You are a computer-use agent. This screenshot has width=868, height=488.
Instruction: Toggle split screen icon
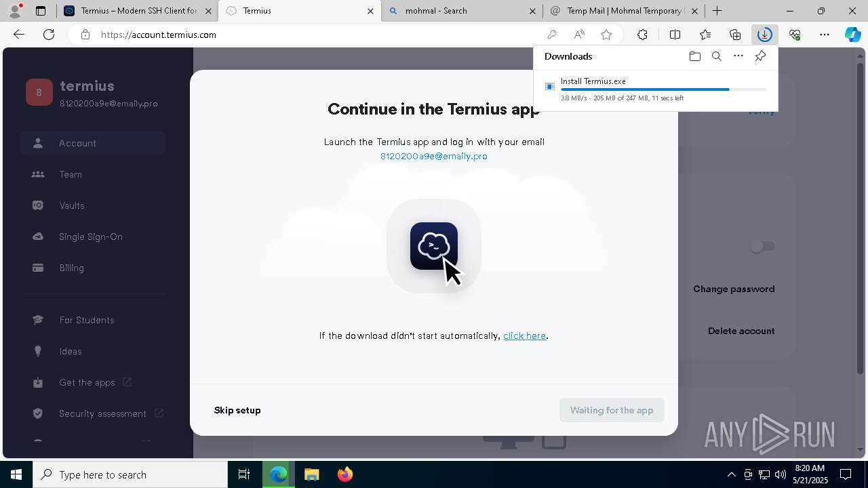point(675,35)
